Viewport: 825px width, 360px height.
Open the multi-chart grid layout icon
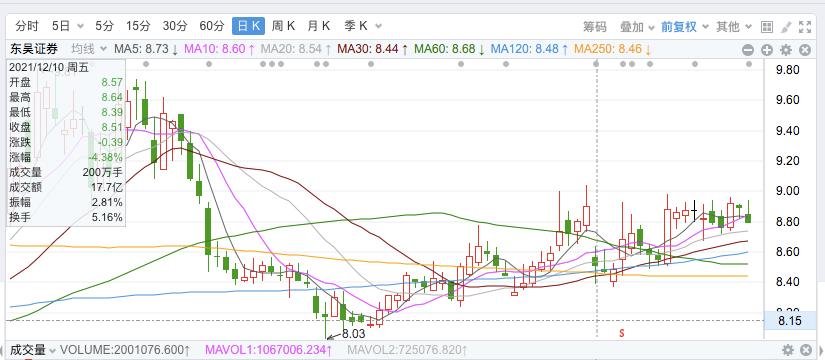click(x=767, y=26)
